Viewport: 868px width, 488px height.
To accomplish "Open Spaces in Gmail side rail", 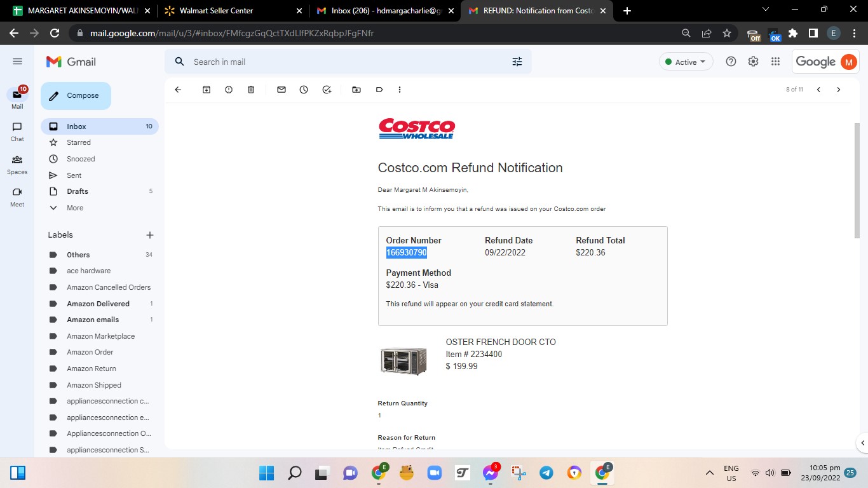I will tap(17, 165).
